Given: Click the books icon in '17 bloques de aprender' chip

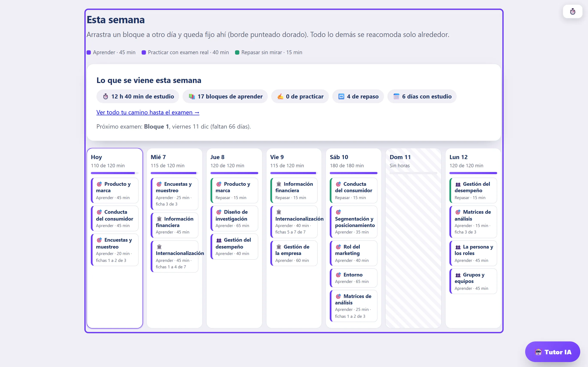Looking at the screenshot, I should pyautogui.click(x=192, y=97).
